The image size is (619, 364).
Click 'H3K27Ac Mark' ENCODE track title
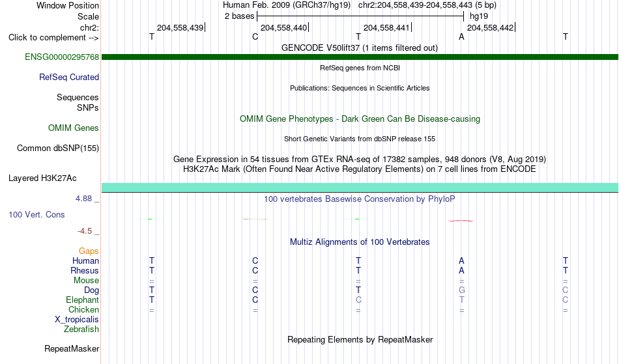point(360,169)
